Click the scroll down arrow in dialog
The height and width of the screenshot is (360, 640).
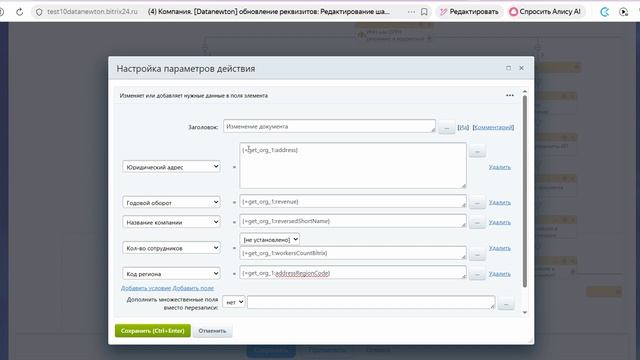[x=525, y=313]
